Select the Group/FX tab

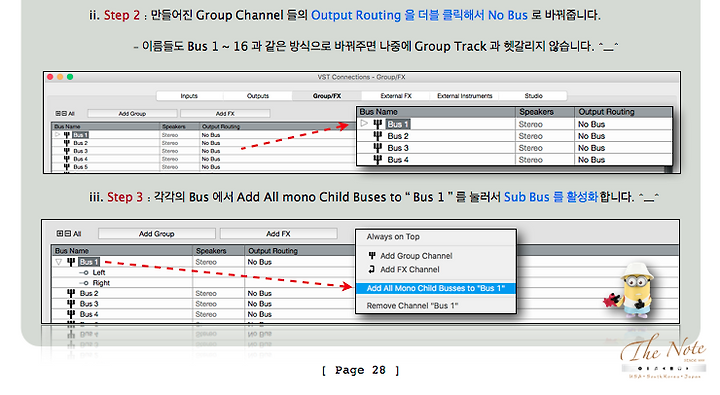(327, 96)
